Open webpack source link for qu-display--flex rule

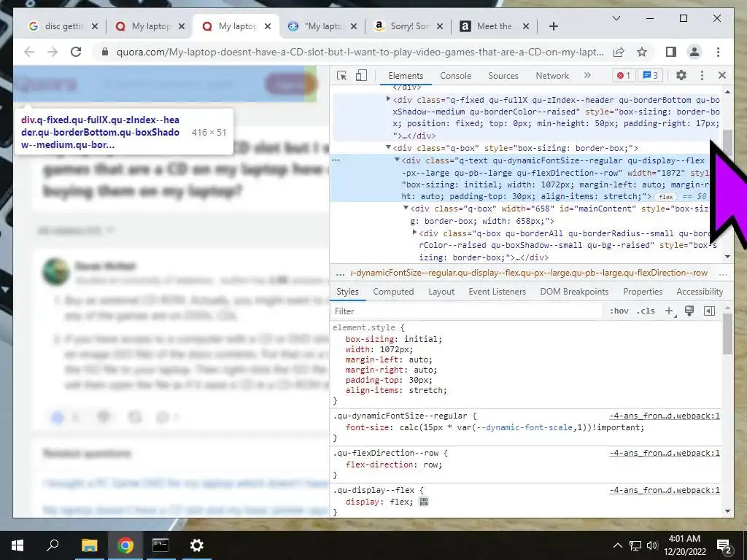click(x=665, y=490)
